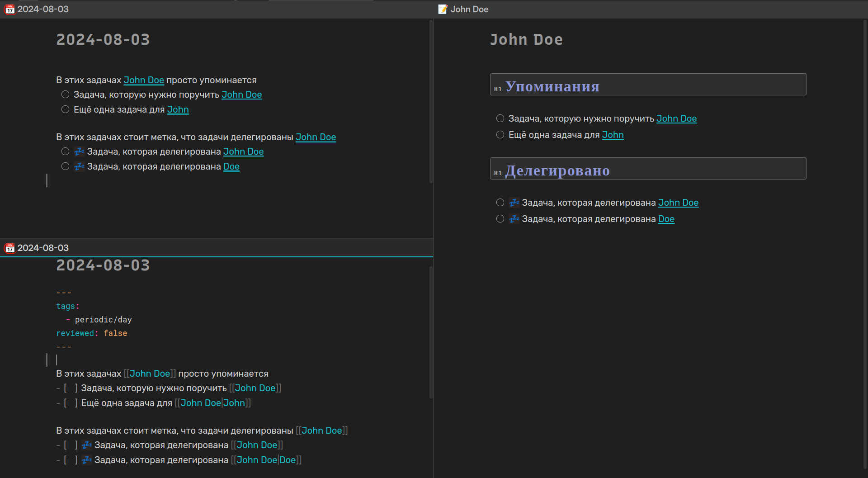Check 'Задача, которую нужно поручить' task in upper-left pane
The width and height of the screenshot is (868, 478).
click(x=66, y=95)
